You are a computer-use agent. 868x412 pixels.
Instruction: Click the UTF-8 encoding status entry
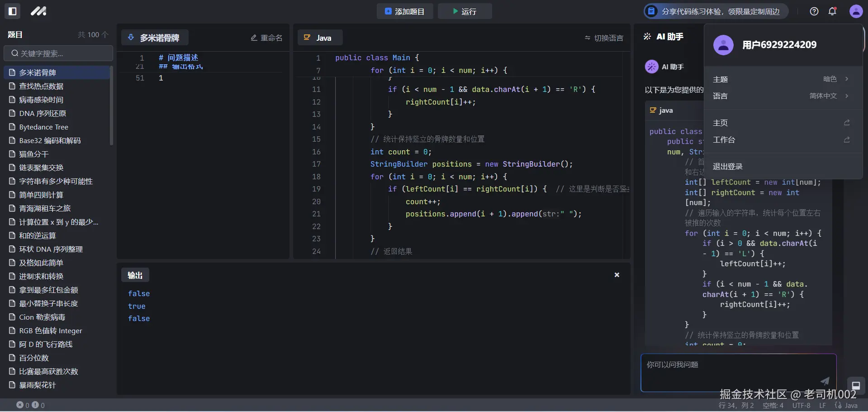coord(801,405)
